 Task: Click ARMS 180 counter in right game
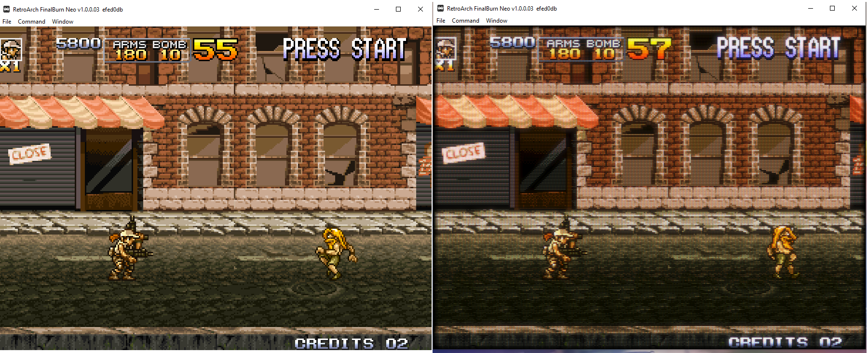(563, 49)
